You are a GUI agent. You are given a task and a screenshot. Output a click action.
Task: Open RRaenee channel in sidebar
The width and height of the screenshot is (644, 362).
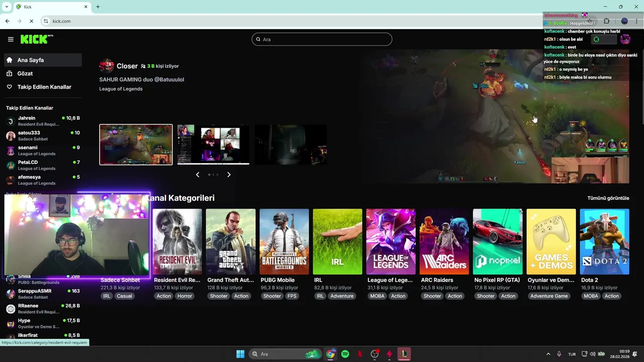(43, 309)
